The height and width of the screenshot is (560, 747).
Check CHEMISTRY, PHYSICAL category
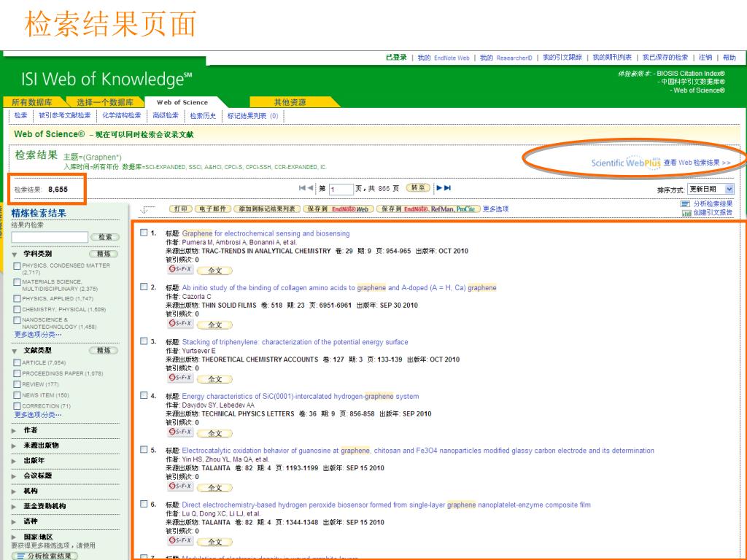(x=18, y=310)
